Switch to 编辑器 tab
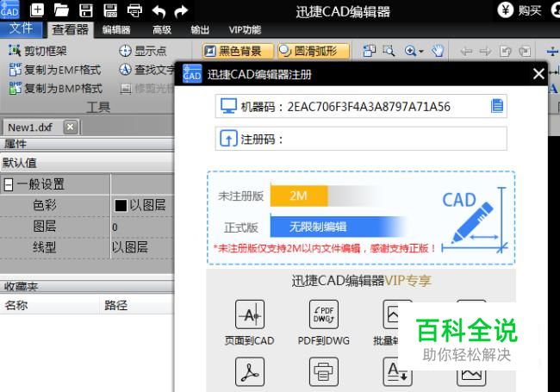The height and width of the screenshot is (392, 560). click(x=116, y=29)
